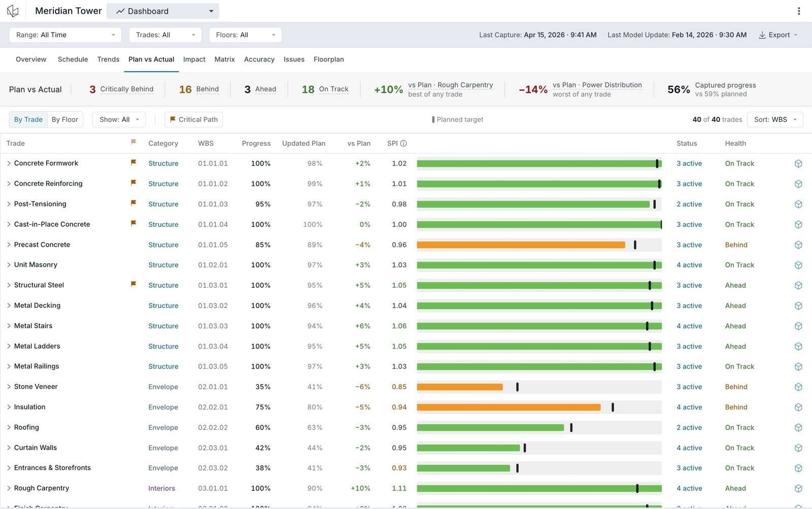Open 3D model view for Structural Steel
812x509 pixels.
pyautogui.click(x=798, y=285)
